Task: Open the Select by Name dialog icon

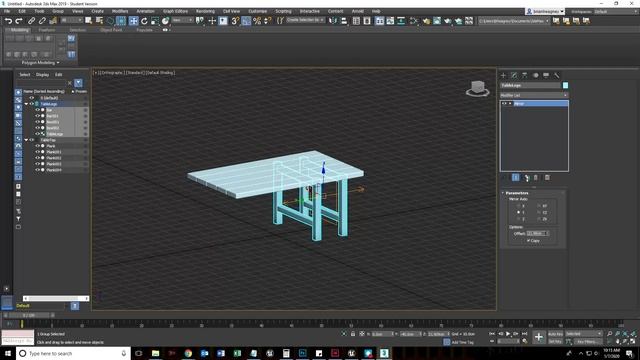Action: pos(99,21)
